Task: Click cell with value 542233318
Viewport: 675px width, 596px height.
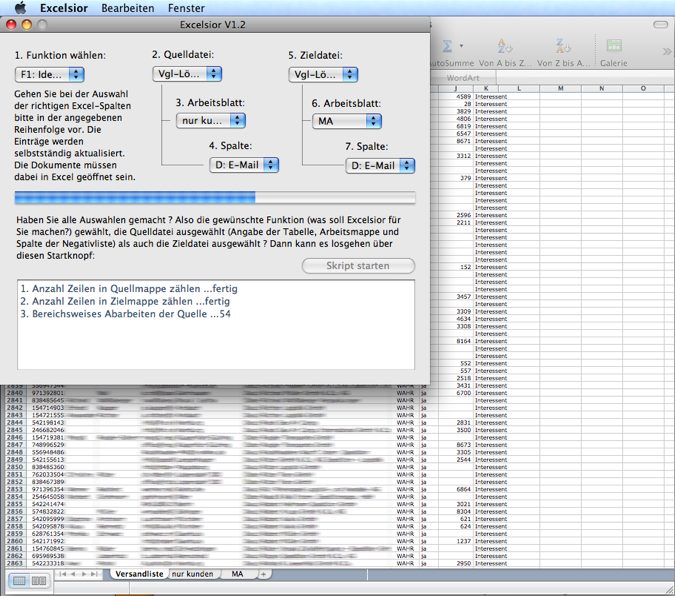Action: click(x=47, y=563)
